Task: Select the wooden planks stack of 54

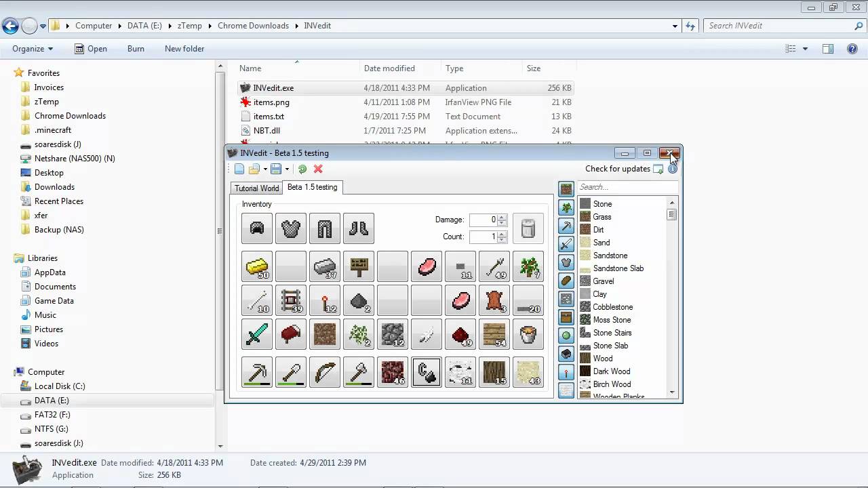Action: 494,334
